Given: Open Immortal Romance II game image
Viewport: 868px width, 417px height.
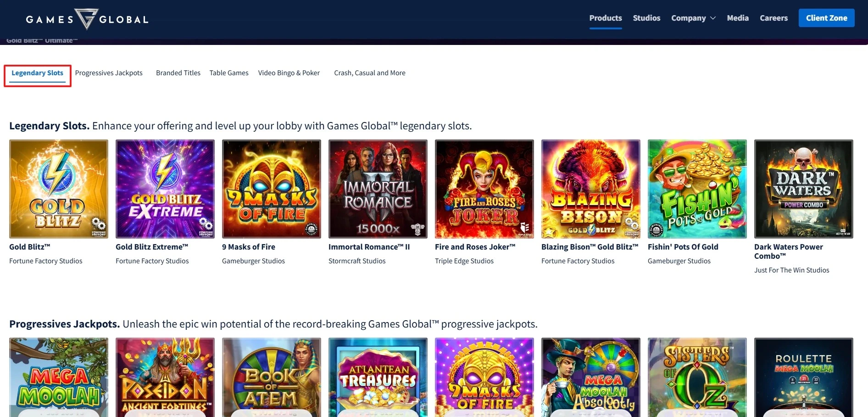Looking at the screenshot, I should tap(378, 189).
